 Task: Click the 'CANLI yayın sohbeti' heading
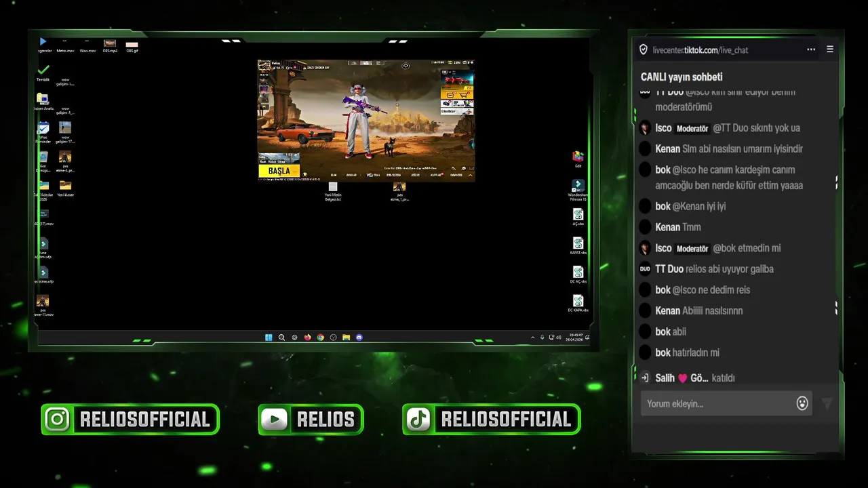(682, 77)
